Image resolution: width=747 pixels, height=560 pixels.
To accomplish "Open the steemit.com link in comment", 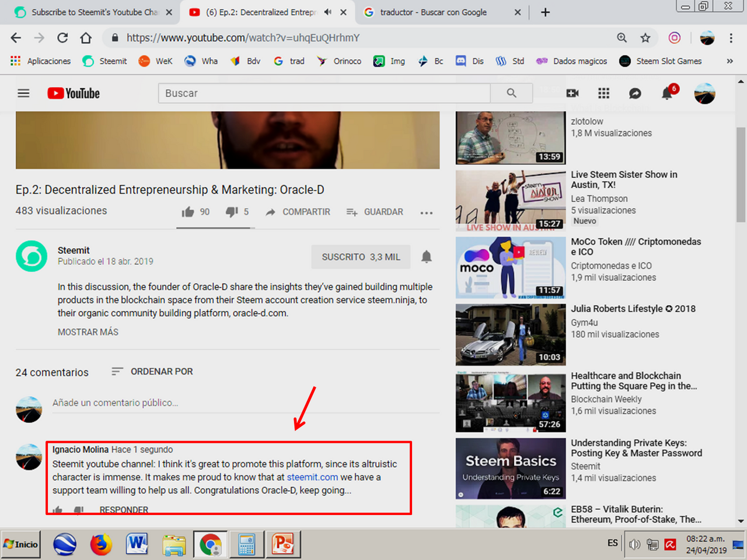I will [x=312, y=477].
